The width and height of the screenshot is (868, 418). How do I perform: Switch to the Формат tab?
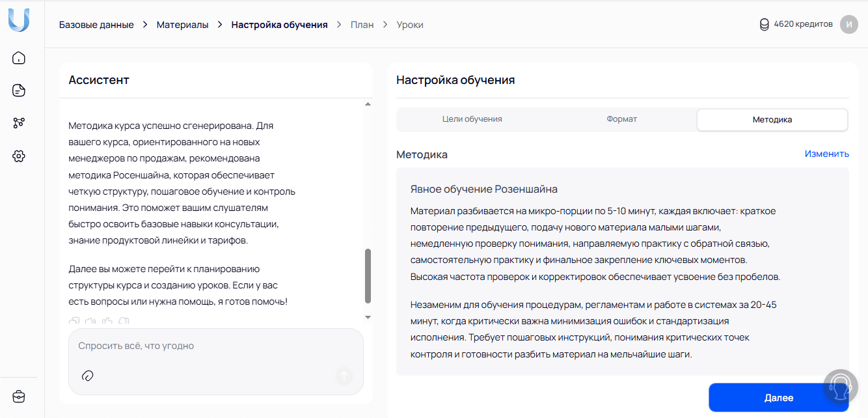click(x=621, y=119)
